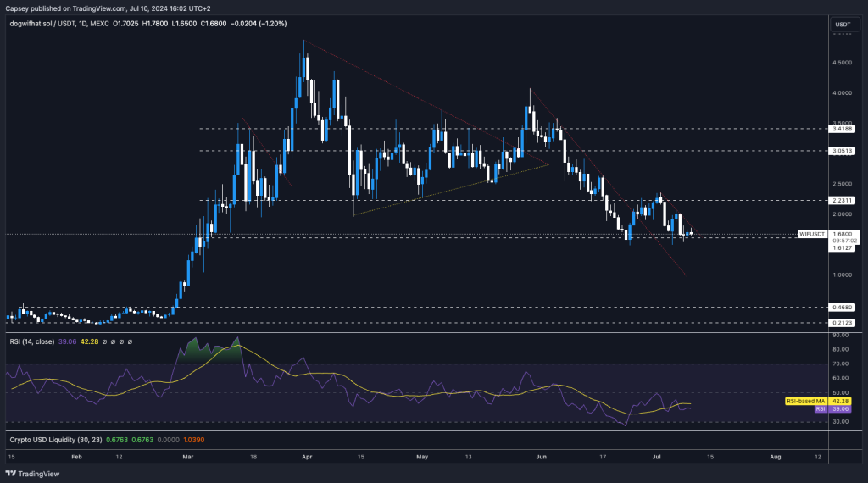868x483 pixels.
Task: Click the May label on time axis
Action: click(x=422, y=457)
